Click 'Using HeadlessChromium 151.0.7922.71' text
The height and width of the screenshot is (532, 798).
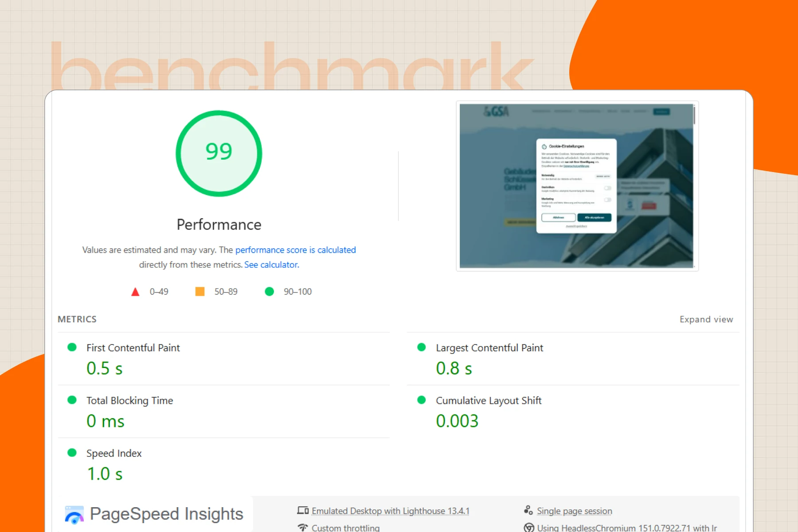click(614, 528)
